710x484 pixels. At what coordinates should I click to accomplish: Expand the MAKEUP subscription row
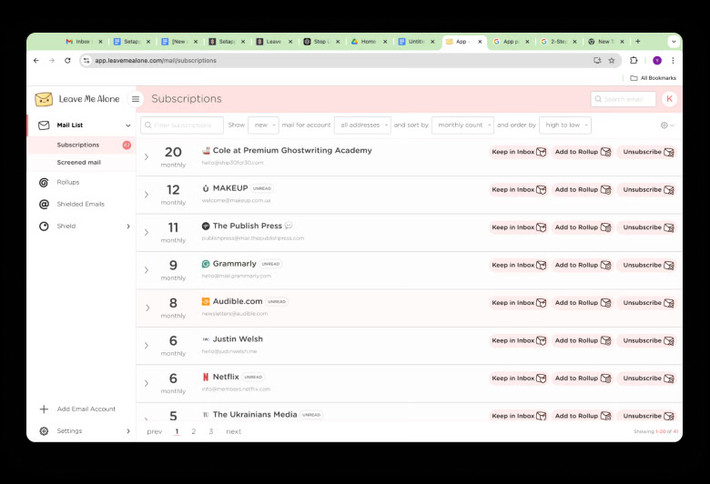pos(146,195)
